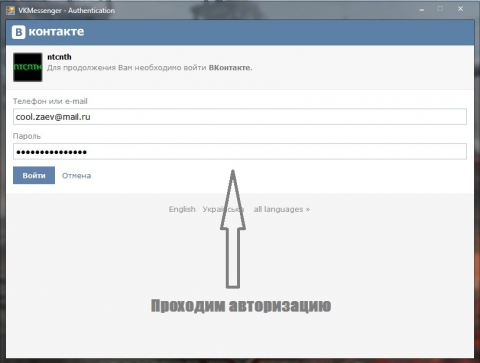Click the VKMessenger app icon in title bar
Image resolution: width=480 pixels, height=363 pixels.
pyautogui.click(x=10, y=10)
